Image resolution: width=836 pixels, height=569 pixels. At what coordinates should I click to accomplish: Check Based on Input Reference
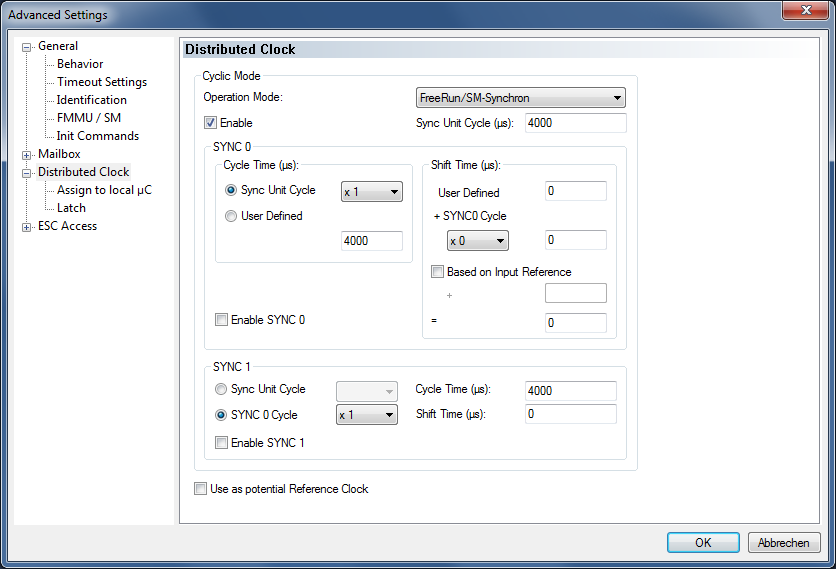pos(437,271)
